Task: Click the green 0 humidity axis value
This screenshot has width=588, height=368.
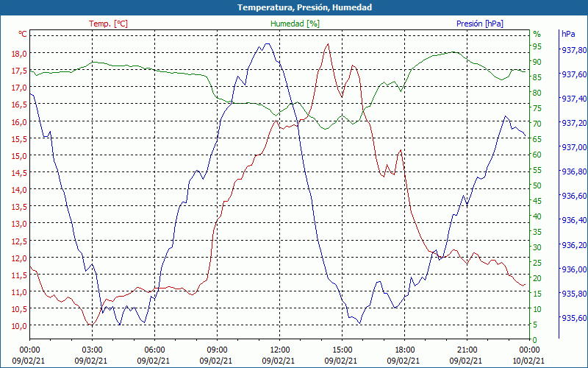Action: click(x=535, y=340)
